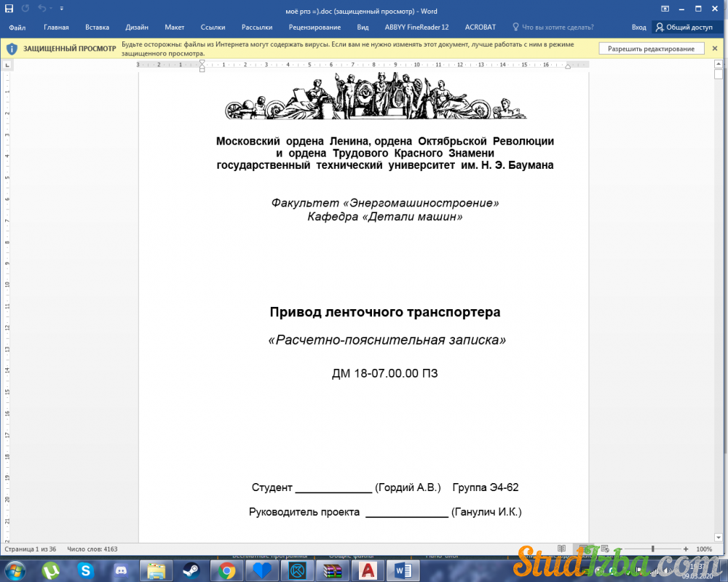This screenshot has height=582, width=728.
Task: Close the Protected View yellow message bar
Action: pos(715,48)
